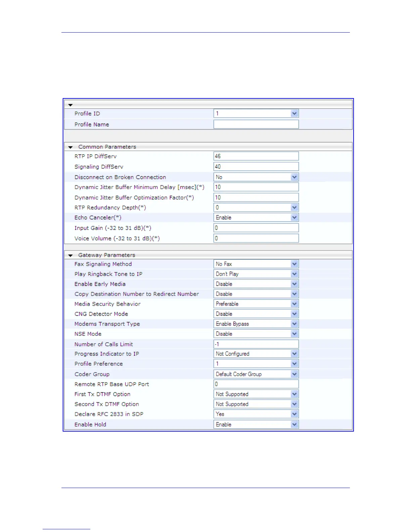Click the Fax Signaling Method label
Image resolution: width=411 pixels, height=532 pixels.
pyautogui.click(x=103, y=264)
